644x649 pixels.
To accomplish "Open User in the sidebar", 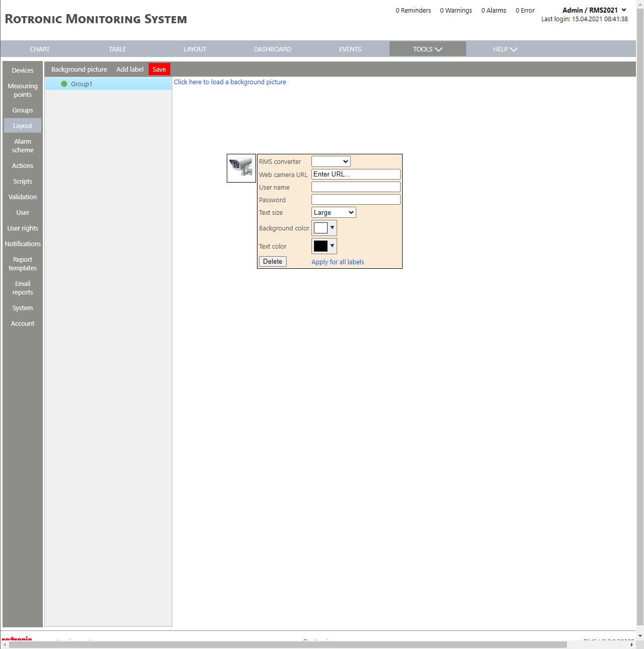I will pyautogui.click(x=23, y=212).
